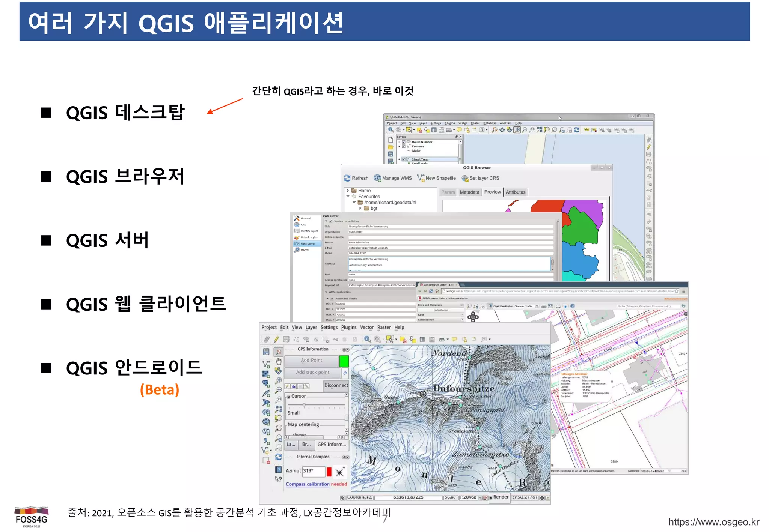Click New Shapefile in QGIS Browser
769x532 pixels.
pos(437,178)
